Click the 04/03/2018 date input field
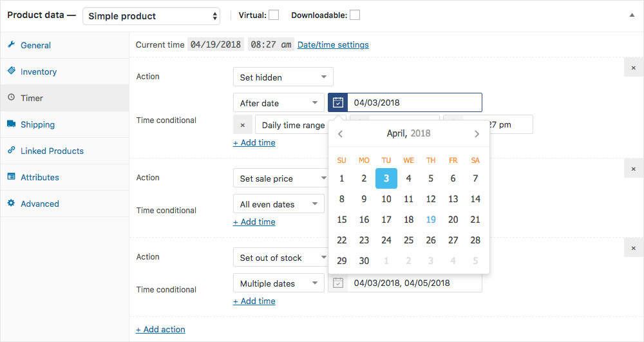The width and height of the screenshot is (644, 342). [414, 102]
